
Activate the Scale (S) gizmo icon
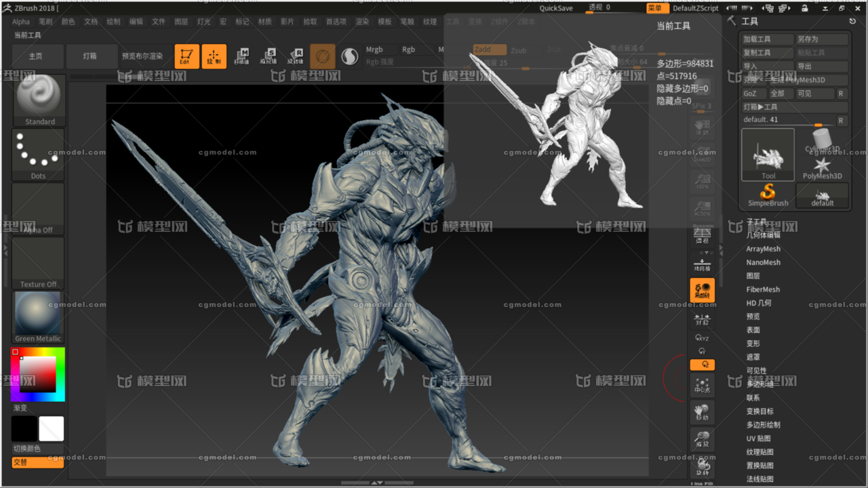[x=269, y=56]
